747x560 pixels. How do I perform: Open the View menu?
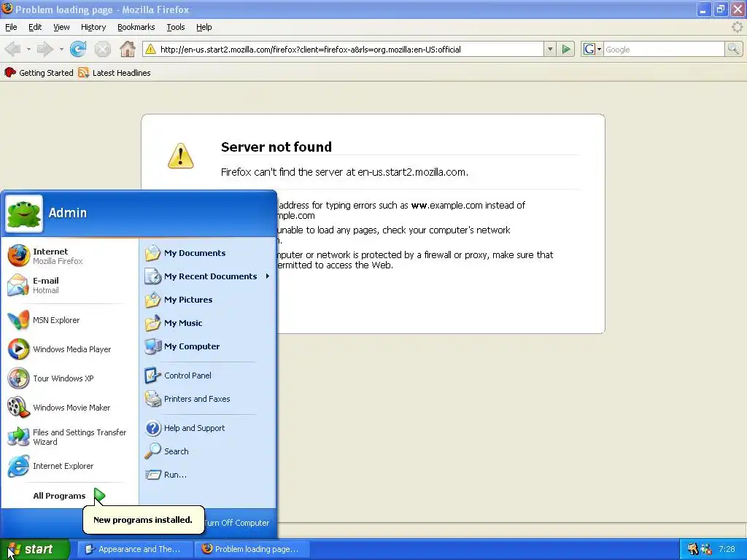pyautogui.click(x=61, y=27)
